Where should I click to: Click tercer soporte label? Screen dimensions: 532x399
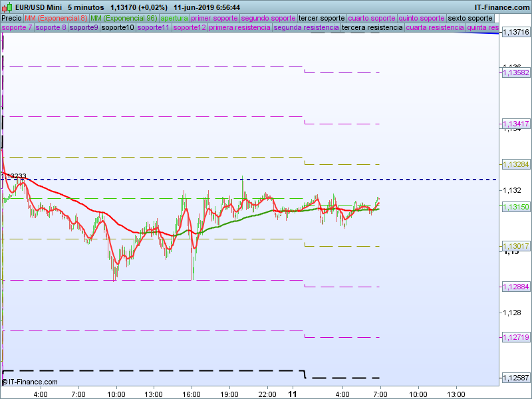coord(322,18)
